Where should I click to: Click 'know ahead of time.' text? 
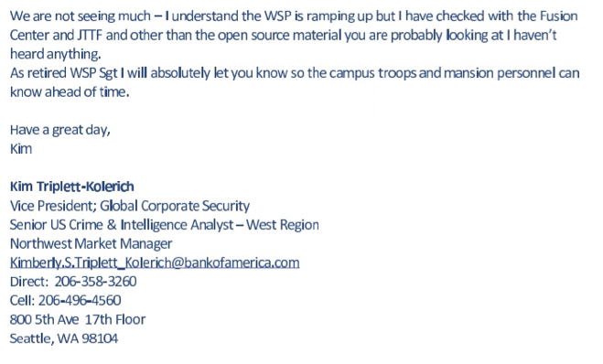click(x=70, y=92)
